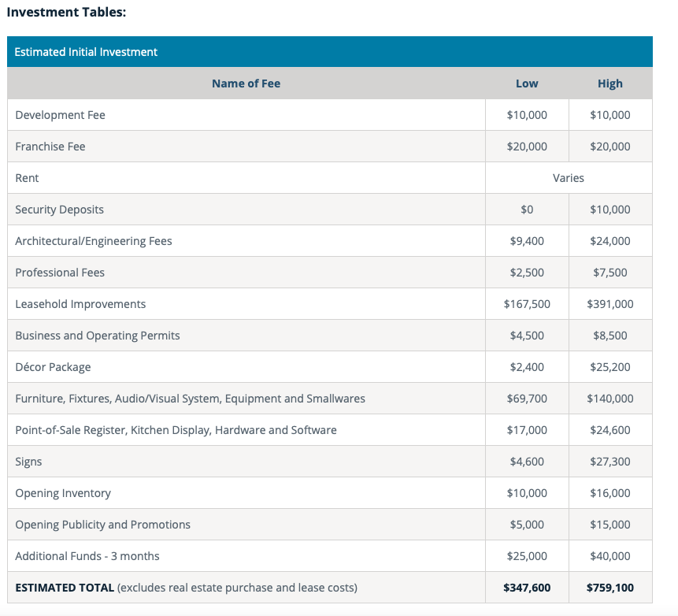678x616 pixels.
Task: Click the Opening Publicity high value $15,000
Action: [610, 525]
